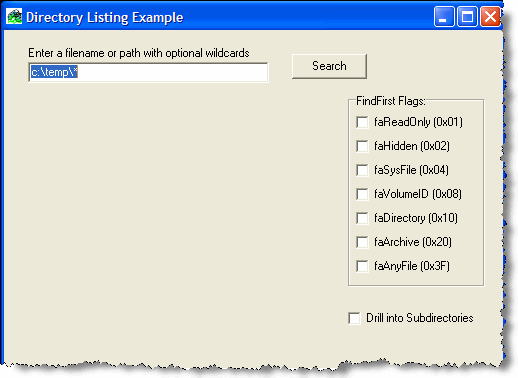Screen dimensions: 518x378
Task: Open the application icon system menu
Action: [x=14, y=17]
